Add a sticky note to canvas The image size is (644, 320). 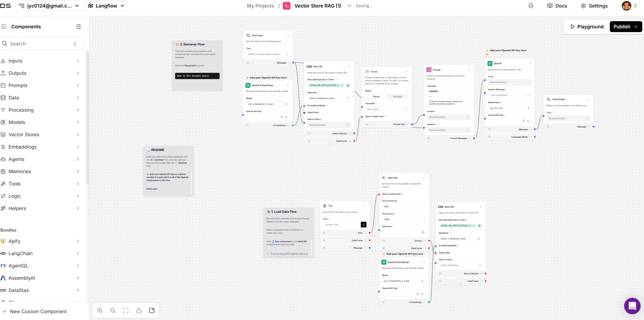pyautogui.click(x=152, y=310)
